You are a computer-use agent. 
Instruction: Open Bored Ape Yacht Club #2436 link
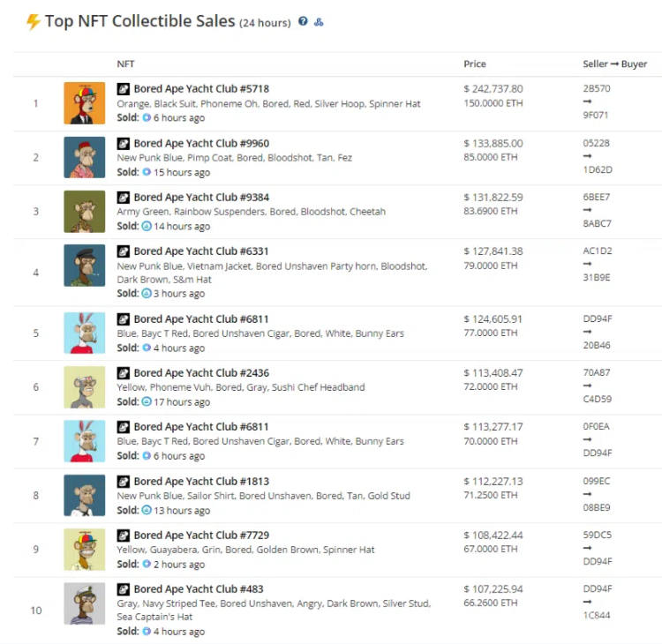pyautogui.click(x=201, y=373)
